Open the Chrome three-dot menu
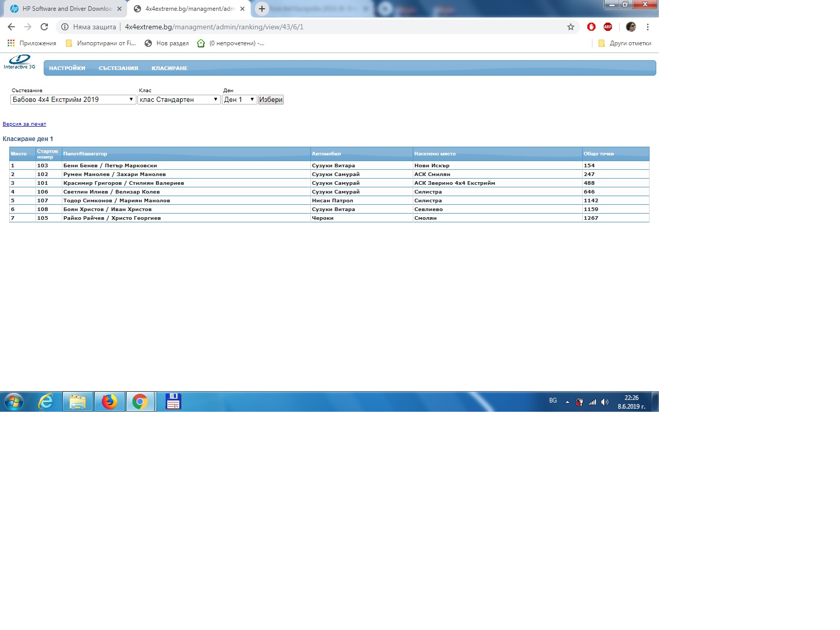The width and height of the screenshot is (840, 630). [647, 27]
